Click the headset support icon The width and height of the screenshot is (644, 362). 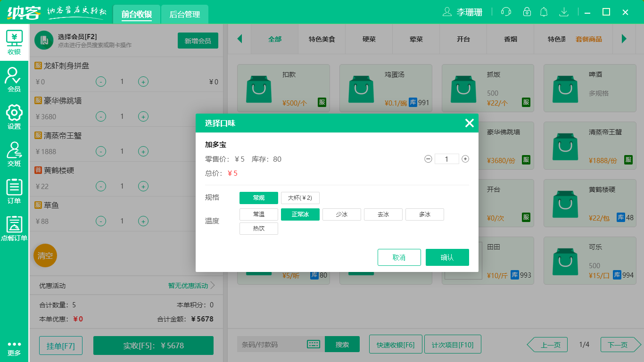point(505,11)
